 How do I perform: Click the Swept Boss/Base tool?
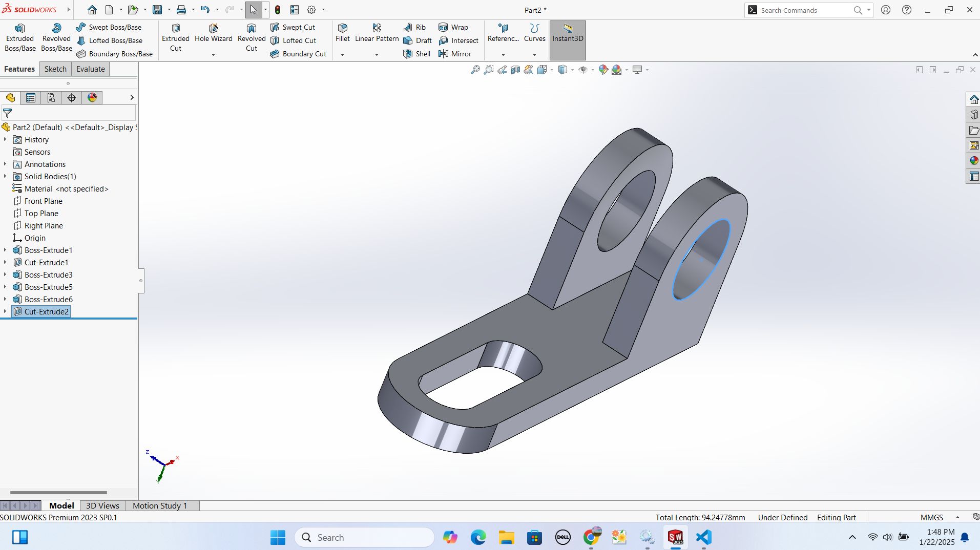109,27
